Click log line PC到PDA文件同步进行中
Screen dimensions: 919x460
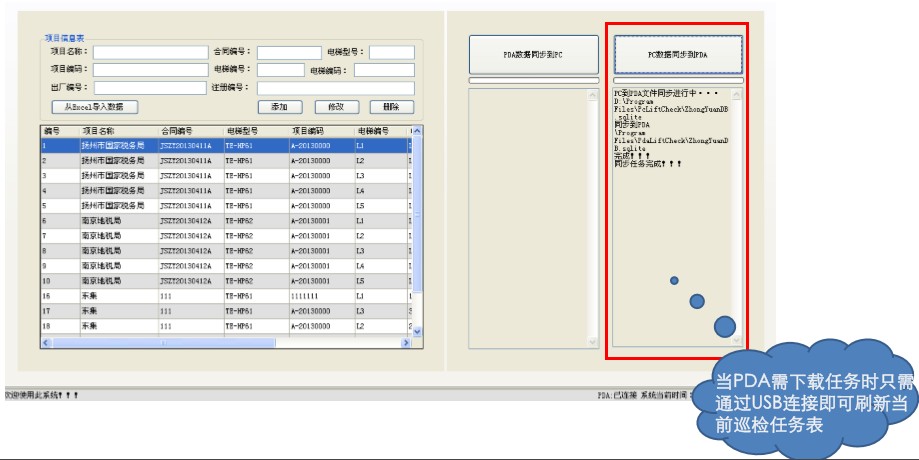(666, 93)
